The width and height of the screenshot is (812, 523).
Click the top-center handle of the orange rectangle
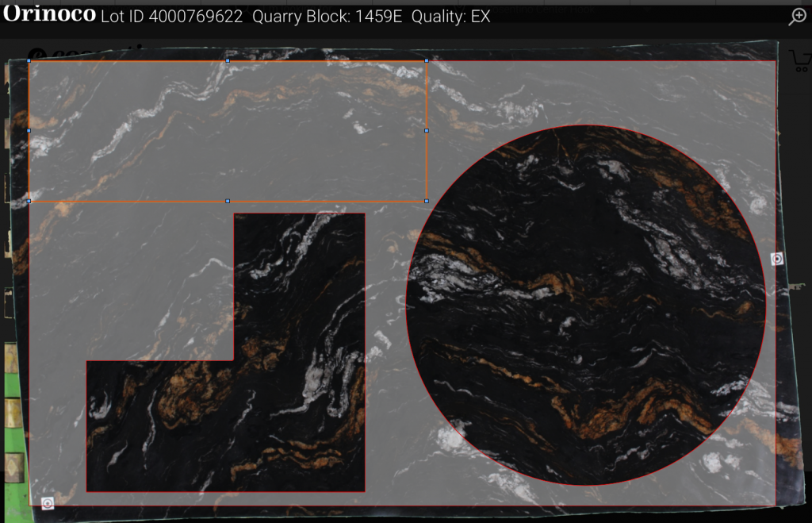tap(228, 60)
